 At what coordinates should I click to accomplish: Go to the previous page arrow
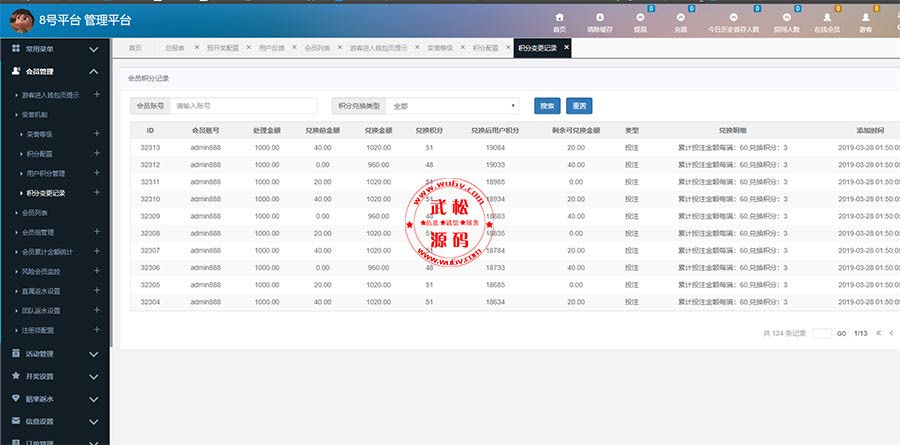click(x=891, y=333)
